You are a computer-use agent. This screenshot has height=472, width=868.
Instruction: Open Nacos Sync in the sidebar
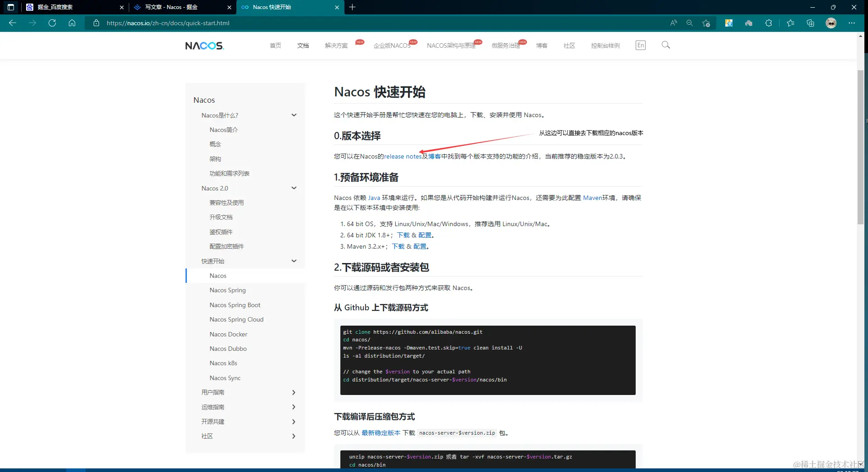point(225,378)
